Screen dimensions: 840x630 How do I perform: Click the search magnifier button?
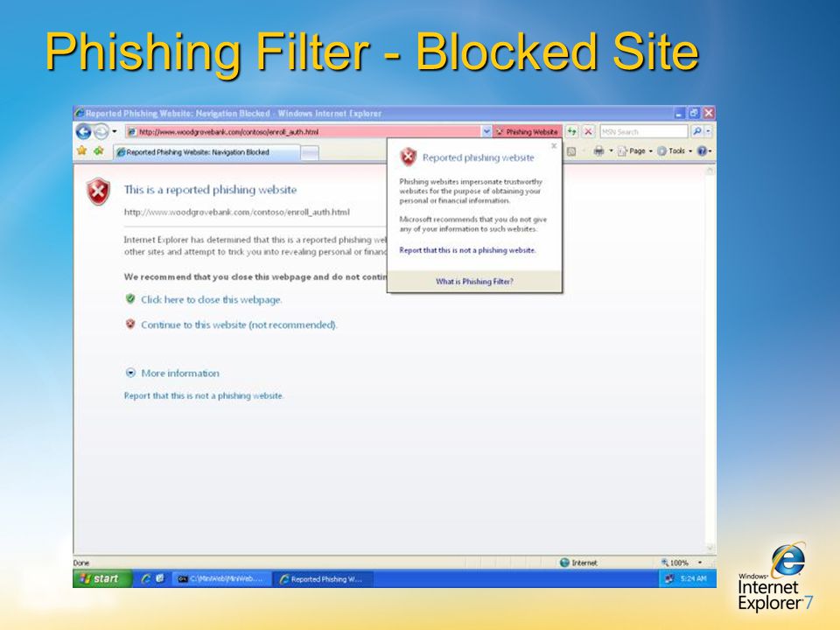pyautogui.click(x=697, y=131)
